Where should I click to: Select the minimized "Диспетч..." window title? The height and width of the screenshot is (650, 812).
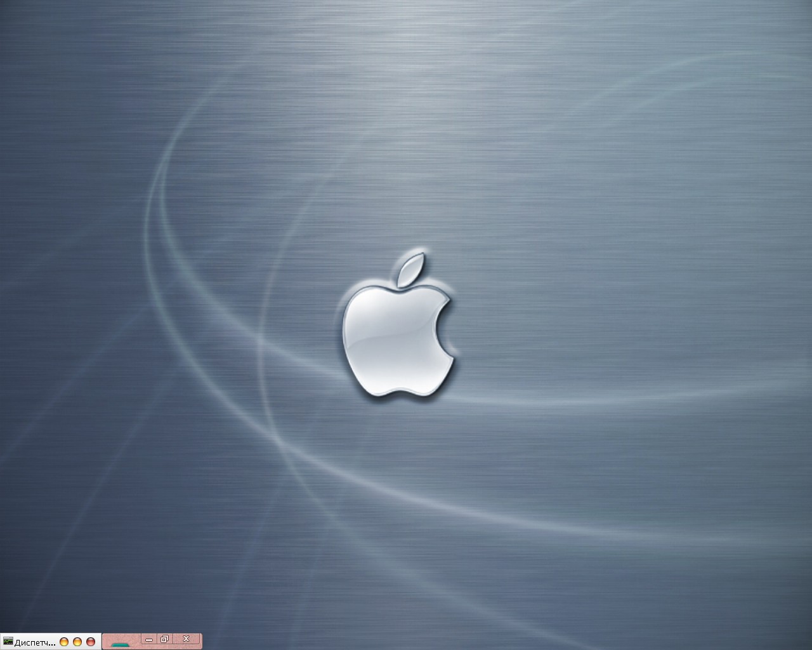pyautogui.click(x=35, y=642)
